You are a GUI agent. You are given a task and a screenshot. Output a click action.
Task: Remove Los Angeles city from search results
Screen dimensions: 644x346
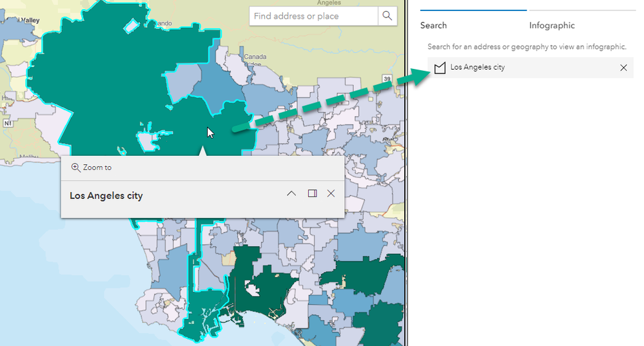point(623,68)
